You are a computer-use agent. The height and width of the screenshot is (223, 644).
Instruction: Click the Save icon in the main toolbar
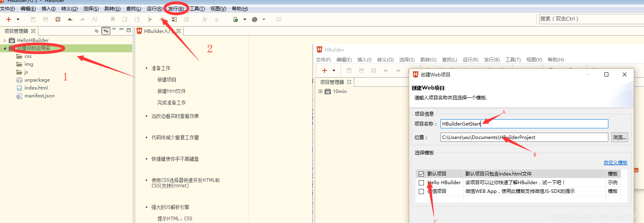33,19
